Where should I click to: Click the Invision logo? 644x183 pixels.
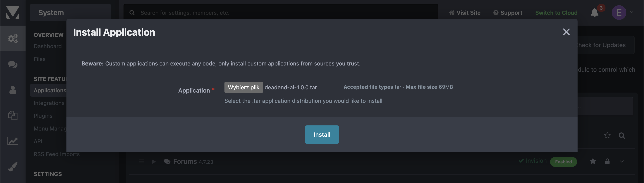coord(13,12)
